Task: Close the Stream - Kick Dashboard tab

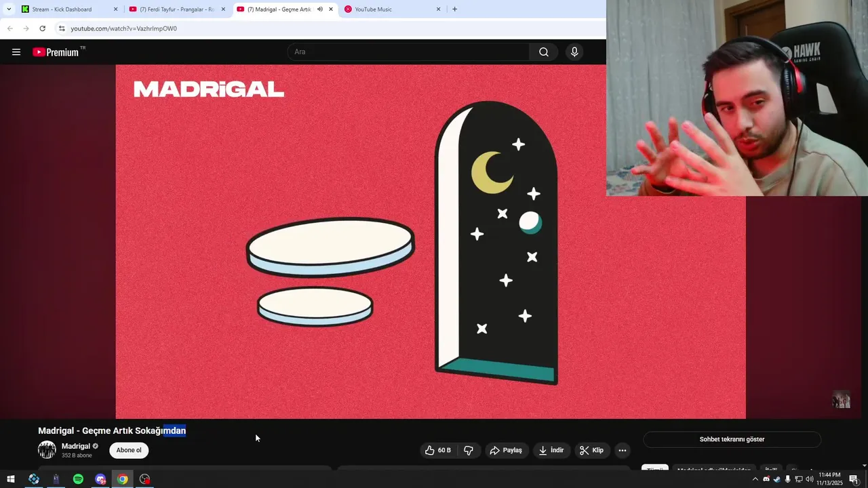Action: coord(115,9)
